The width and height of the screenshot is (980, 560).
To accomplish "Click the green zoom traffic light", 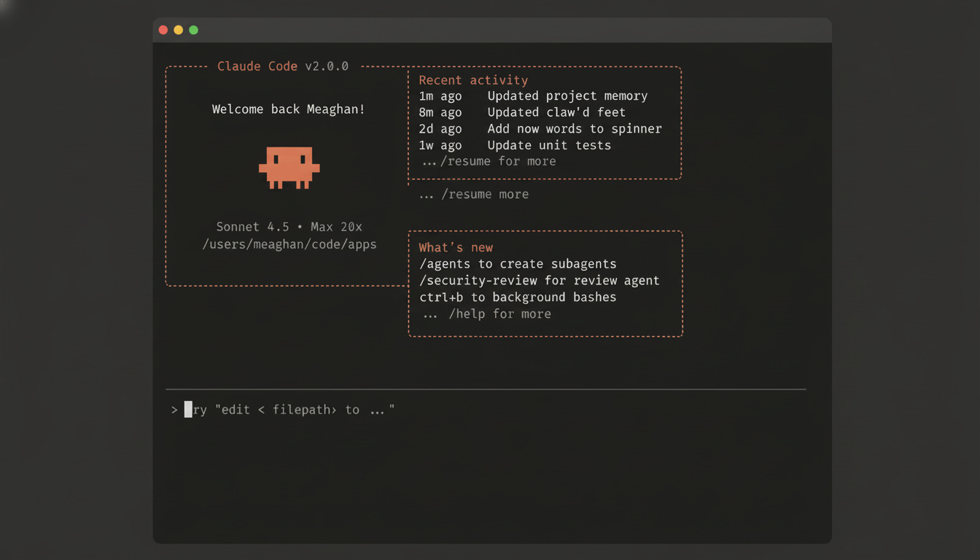I will (193, 30).
